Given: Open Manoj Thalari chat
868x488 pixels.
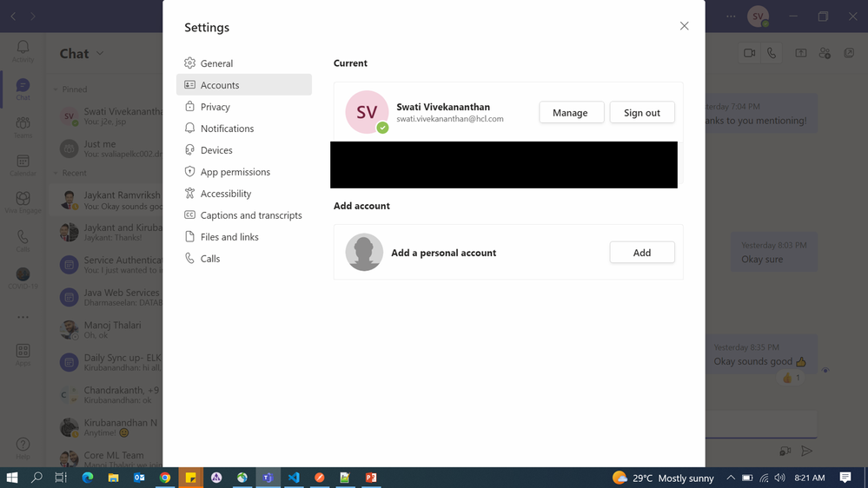Looking at the screenshot, I should point(108,330).
